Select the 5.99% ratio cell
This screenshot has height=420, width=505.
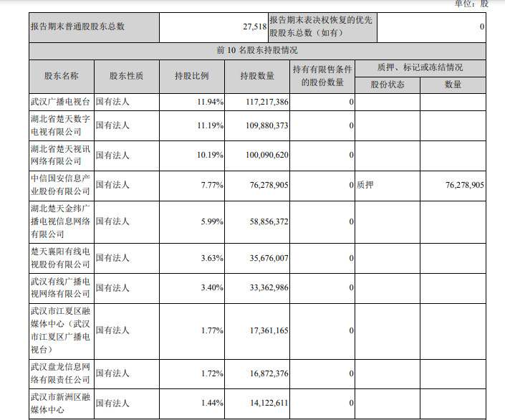pyautogui.click(x=212, y=221)
